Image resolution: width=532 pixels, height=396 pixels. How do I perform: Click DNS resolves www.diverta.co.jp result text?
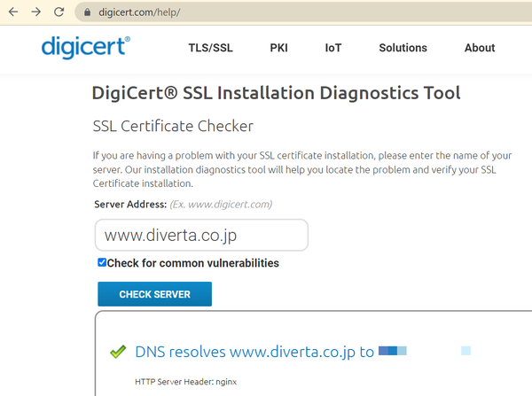click(254, 352)
